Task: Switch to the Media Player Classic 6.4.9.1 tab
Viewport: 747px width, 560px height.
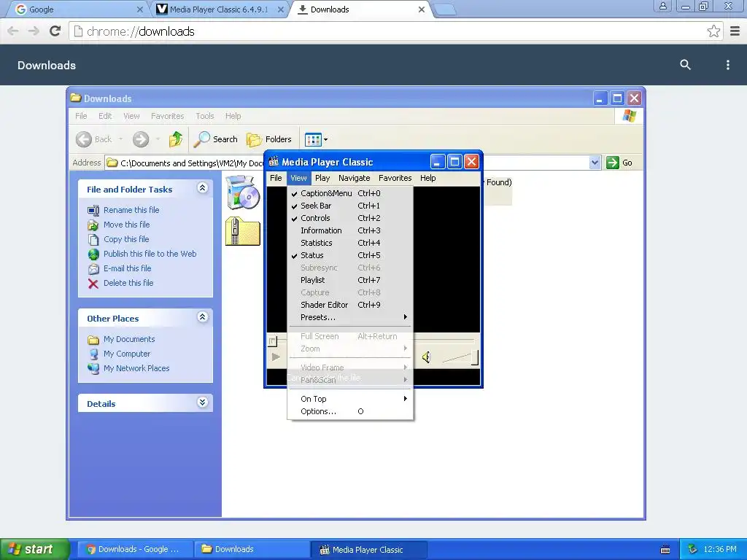Action: [219, 9]
